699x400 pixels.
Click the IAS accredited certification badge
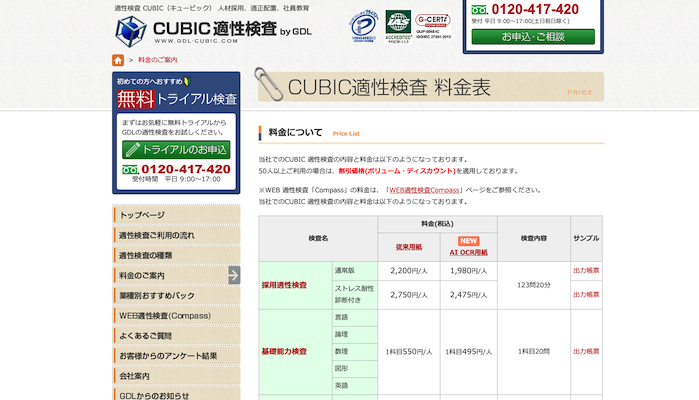tap(398, 27)
